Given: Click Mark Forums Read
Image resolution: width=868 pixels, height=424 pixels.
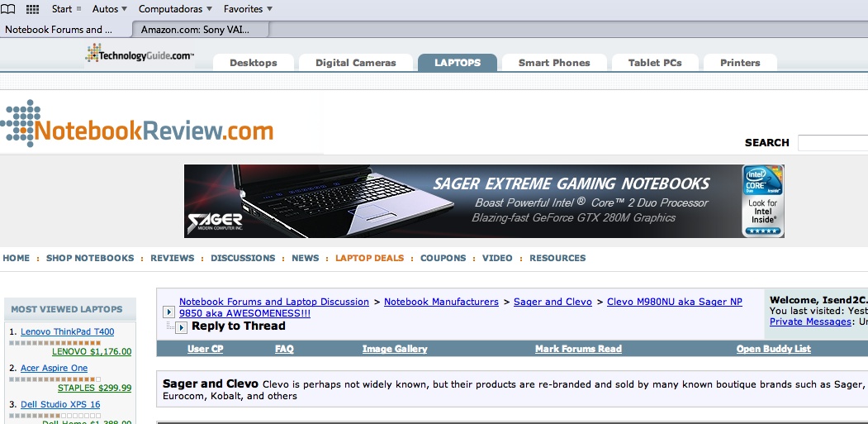Looking at the screenshot, I should [578, 349].
